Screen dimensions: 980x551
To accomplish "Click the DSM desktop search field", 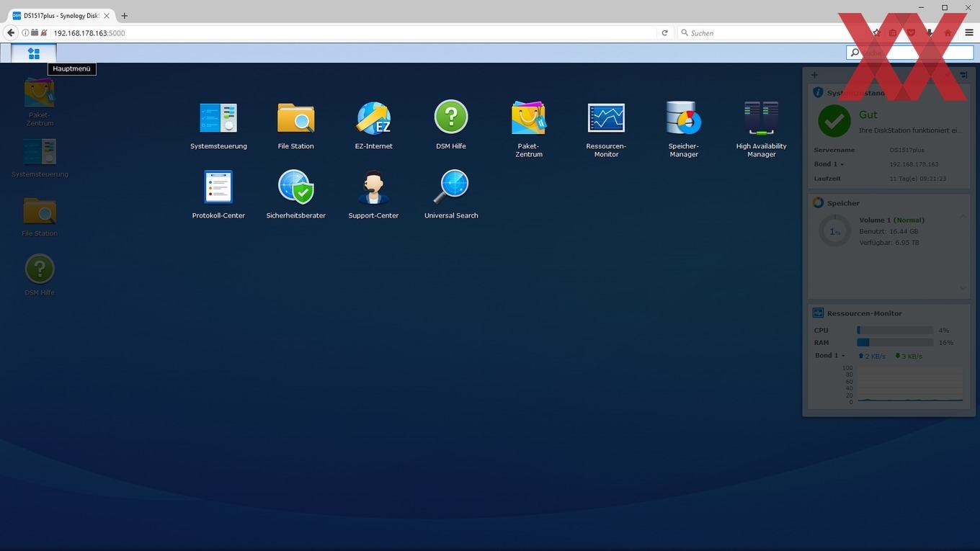I will click(x=909, y=53).
